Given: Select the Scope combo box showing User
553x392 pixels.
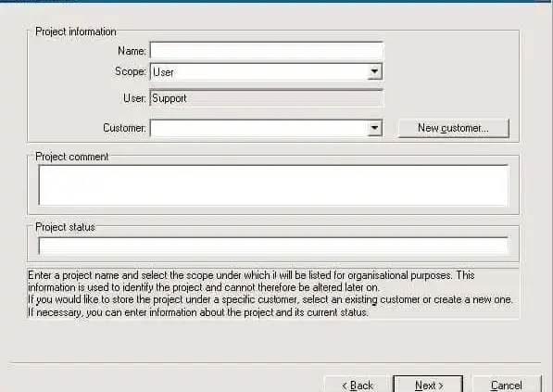Looking at the screenshot, I should coord(266,71).
